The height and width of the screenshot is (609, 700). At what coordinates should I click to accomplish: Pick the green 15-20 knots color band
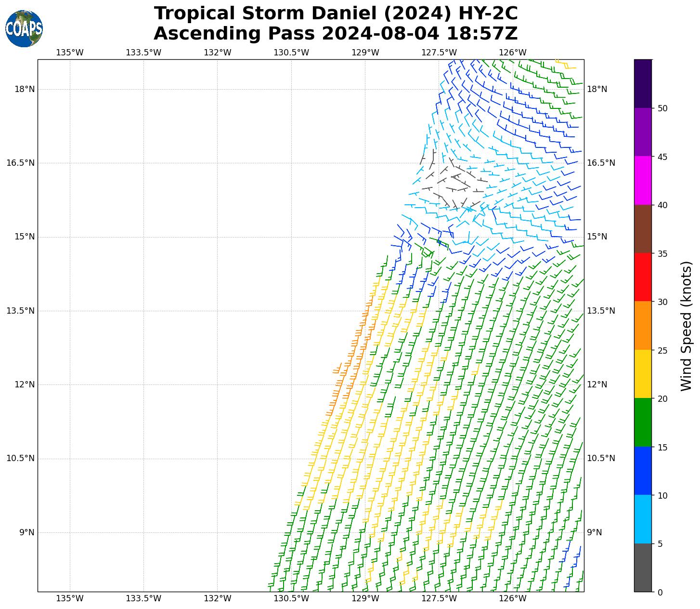click(x=642, y=423)
